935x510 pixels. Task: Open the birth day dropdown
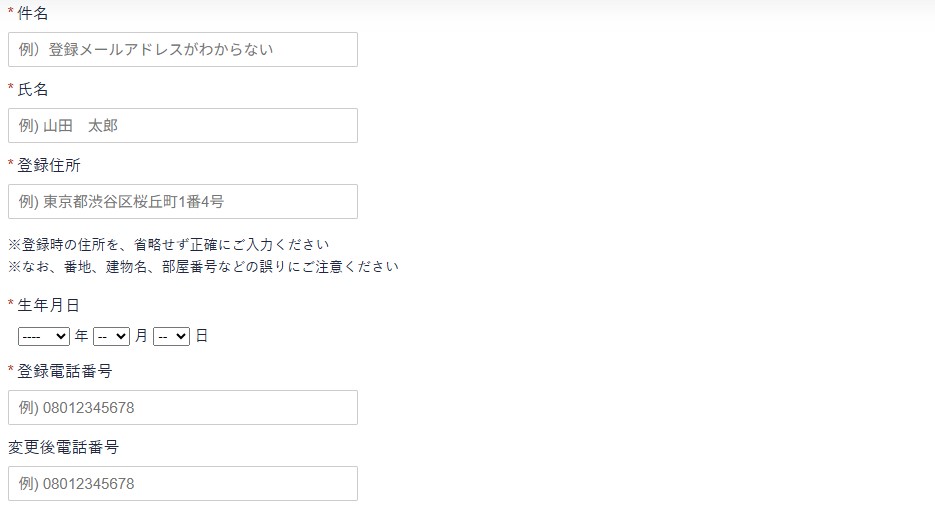click(x=171, y=336)
